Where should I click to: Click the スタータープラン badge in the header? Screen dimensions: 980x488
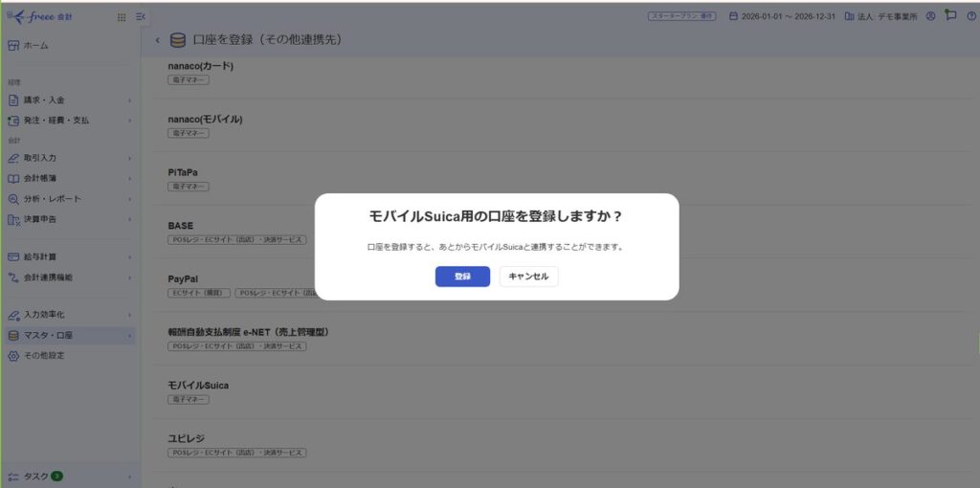tap(681, 16)
